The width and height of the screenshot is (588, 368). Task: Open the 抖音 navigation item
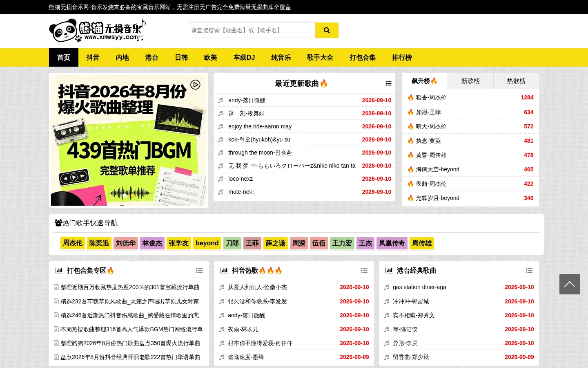coord(93,57)
